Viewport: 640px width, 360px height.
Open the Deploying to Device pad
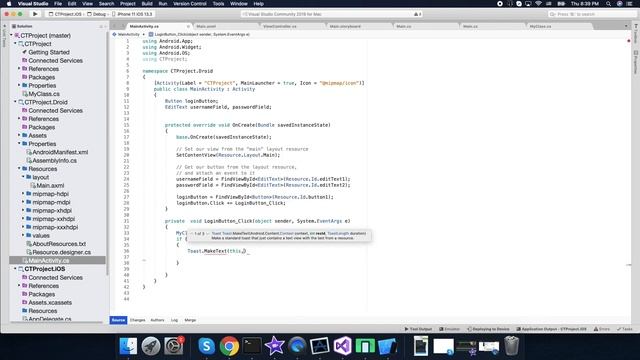click(x=488, y=329)
